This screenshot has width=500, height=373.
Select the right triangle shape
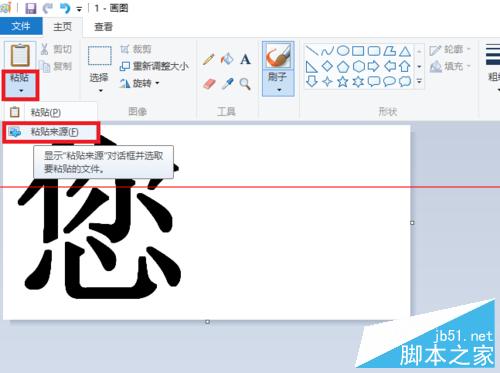311,66
